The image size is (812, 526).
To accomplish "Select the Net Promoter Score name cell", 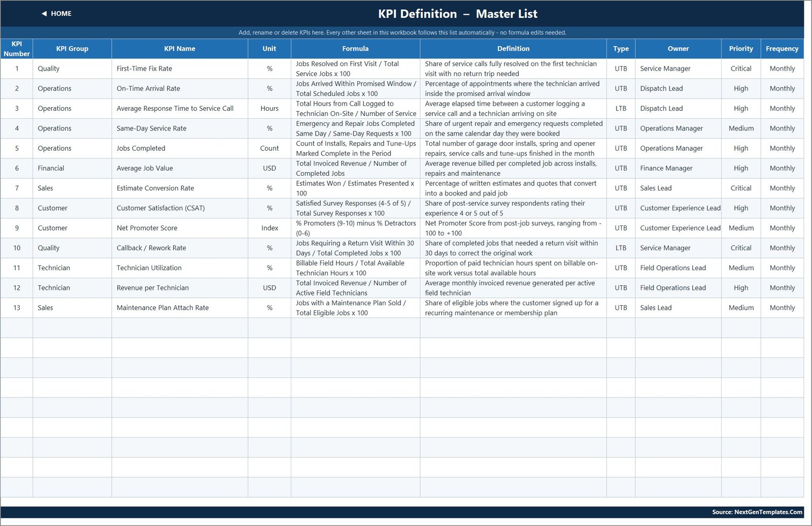I will (x=180, y=228).
